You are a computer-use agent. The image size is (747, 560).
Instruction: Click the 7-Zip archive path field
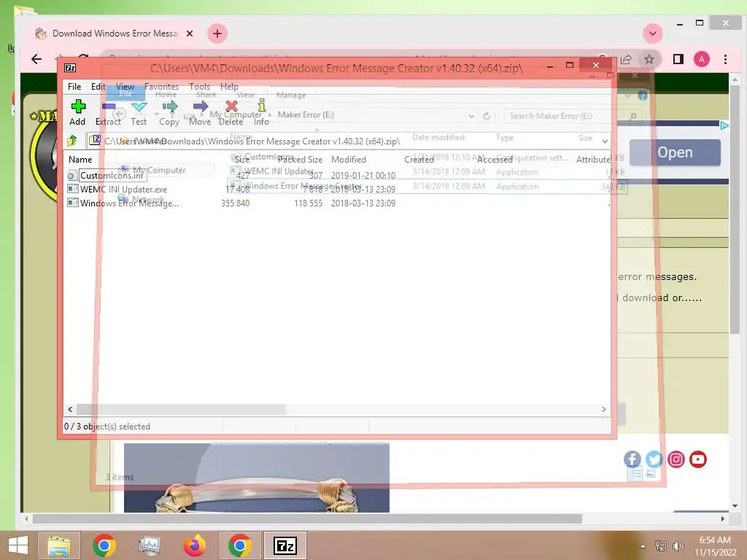coord(348,141)
